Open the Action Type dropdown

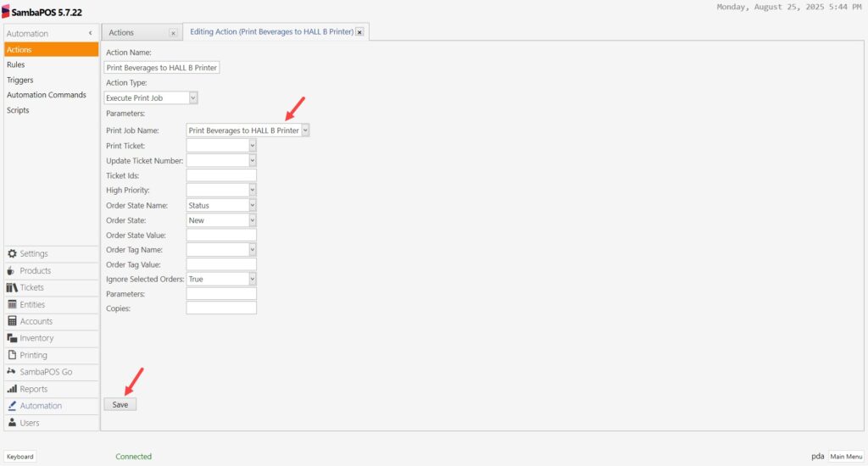[193, 98]
